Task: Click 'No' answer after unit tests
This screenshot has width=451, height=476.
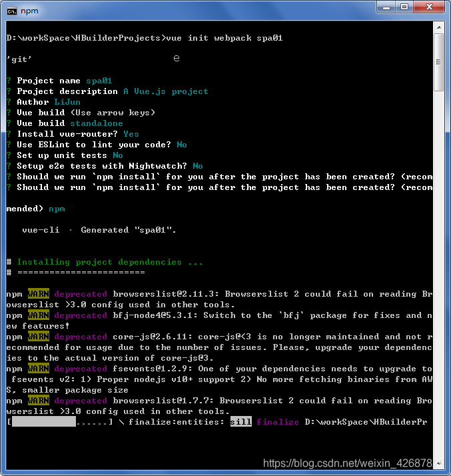Action: point(118,155)
